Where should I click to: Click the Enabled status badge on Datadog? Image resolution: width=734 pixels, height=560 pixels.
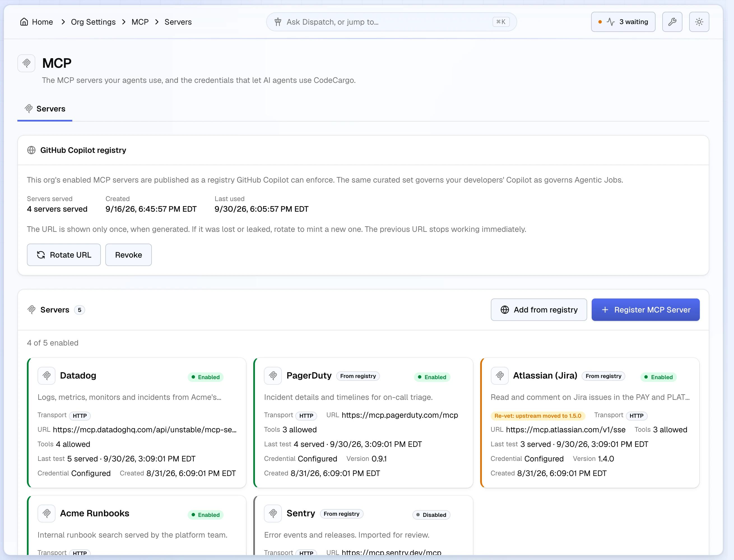click(205, 377)
